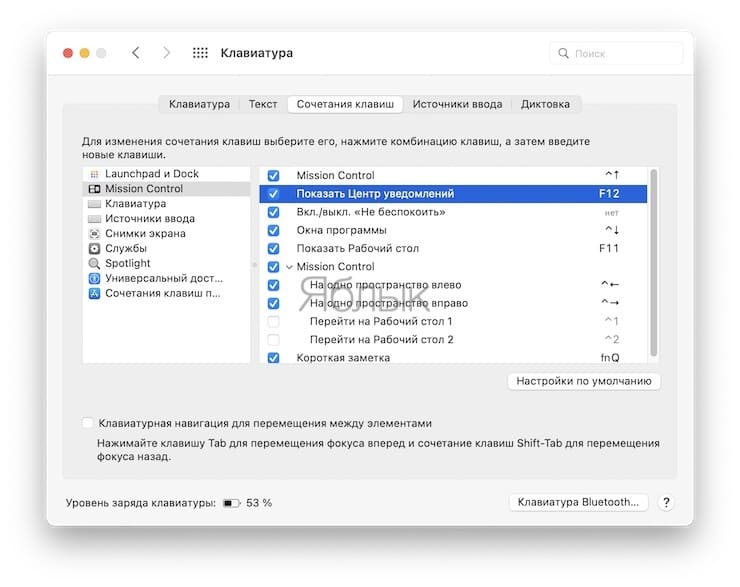
Task: Select the Показать Рабочий стол row text
Action: coord(358,249)
